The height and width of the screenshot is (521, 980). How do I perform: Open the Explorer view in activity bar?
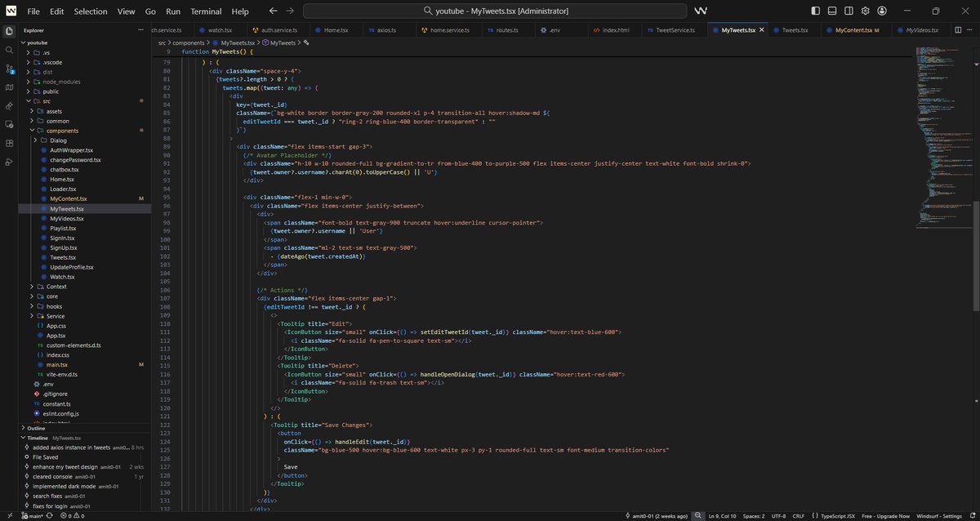click(x=10, y=31)
